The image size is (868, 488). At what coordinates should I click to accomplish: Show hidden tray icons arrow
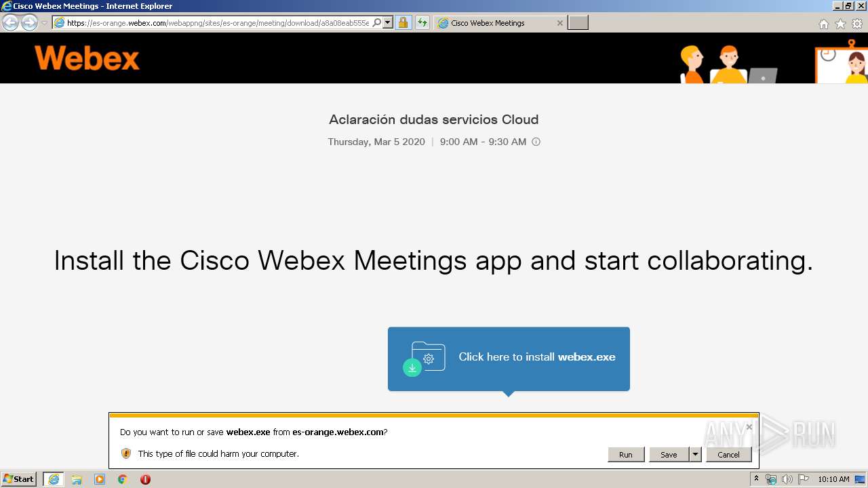coord(757,479)
